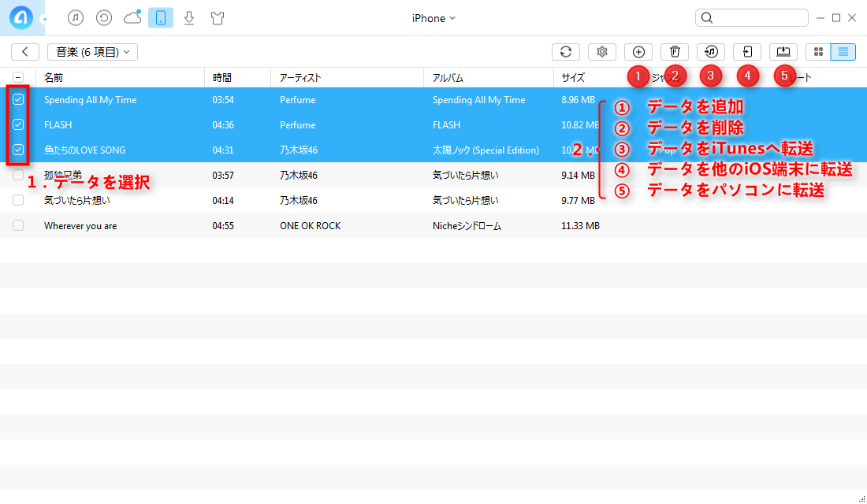This screenshot has height=504, width=867.
Task: Click the refresh button in toolbar
Action: (566, 52)
